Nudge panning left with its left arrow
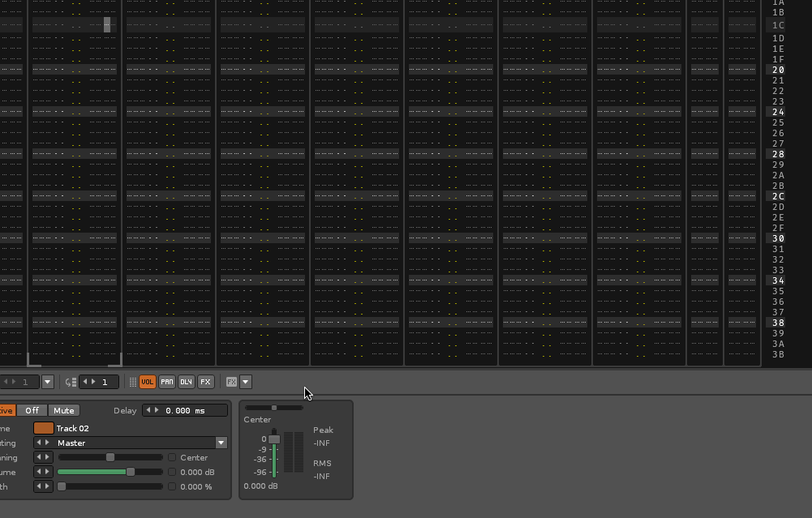 pyautogui.click(x=39, y=457)
